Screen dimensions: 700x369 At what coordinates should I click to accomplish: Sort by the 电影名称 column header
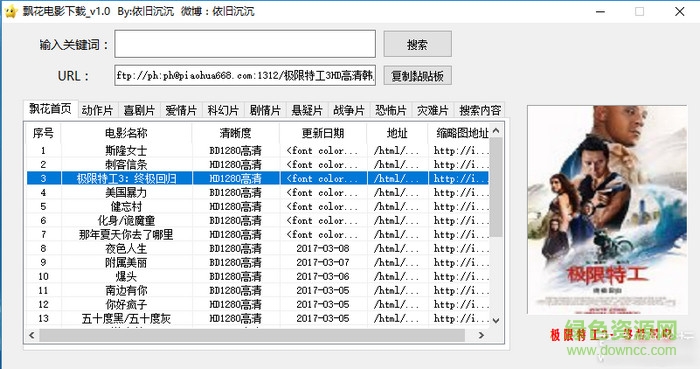126,133
